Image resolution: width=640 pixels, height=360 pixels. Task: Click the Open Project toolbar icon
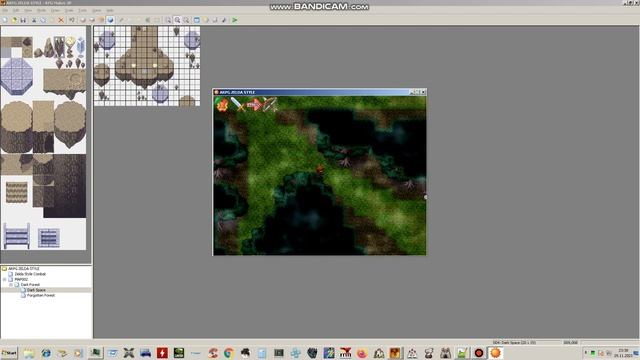(x=14, y=20)
